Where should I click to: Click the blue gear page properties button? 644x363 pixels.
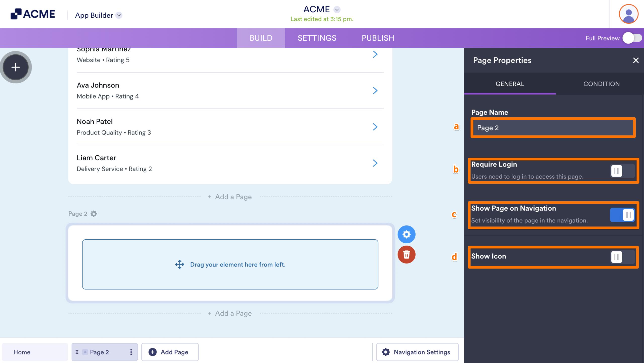pos(406,235)
